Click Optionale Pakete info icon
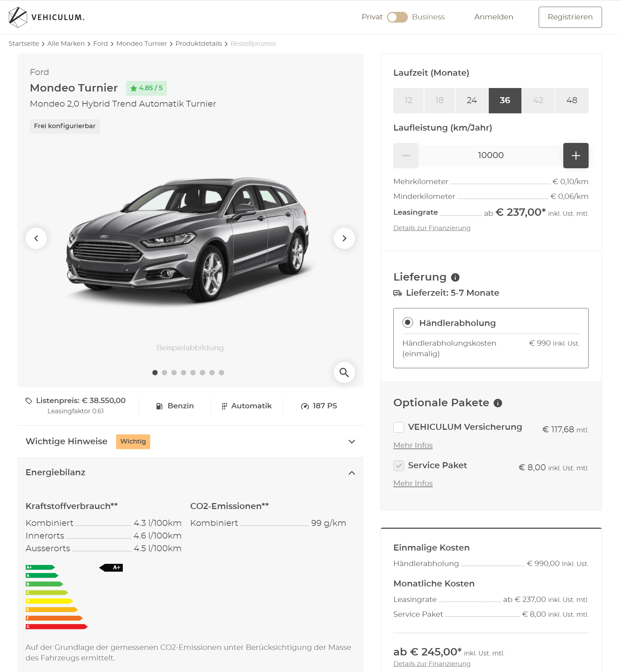 498,403
